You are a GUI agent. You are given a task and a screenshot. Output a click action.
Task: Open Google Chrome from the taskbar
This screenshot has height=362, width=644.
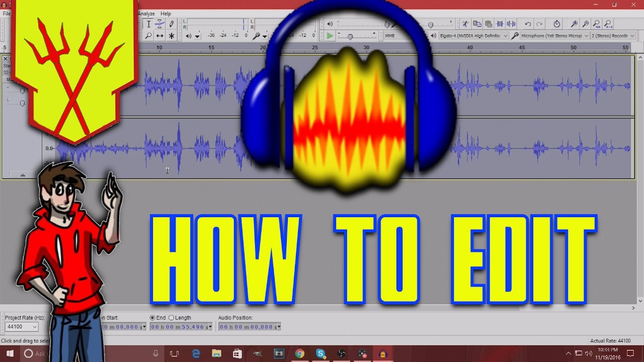point(299,353)
